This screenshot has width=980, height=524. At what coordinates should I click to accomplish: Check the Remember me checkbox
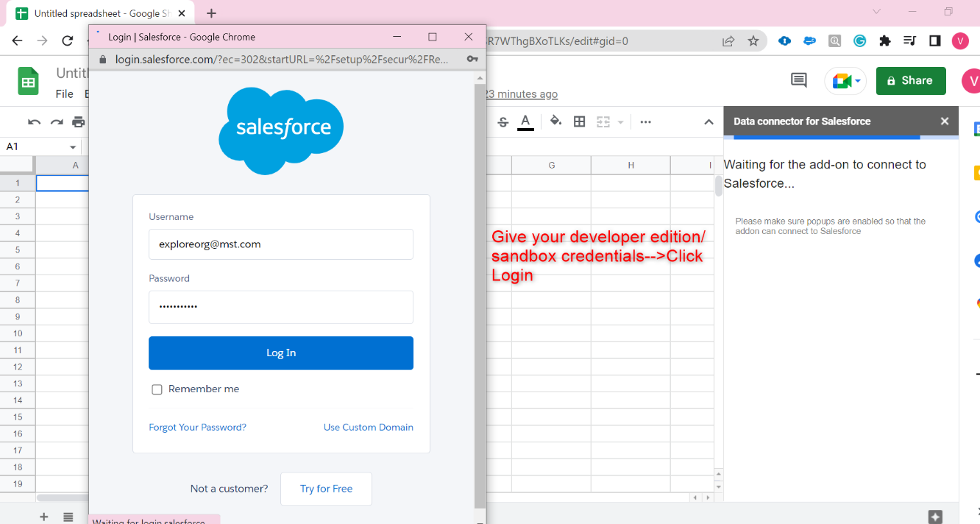[157, 389]
